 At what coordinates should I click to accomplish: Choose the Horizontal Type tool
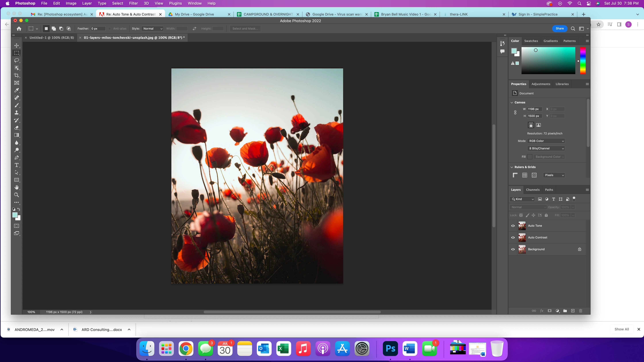click(17, 165)
